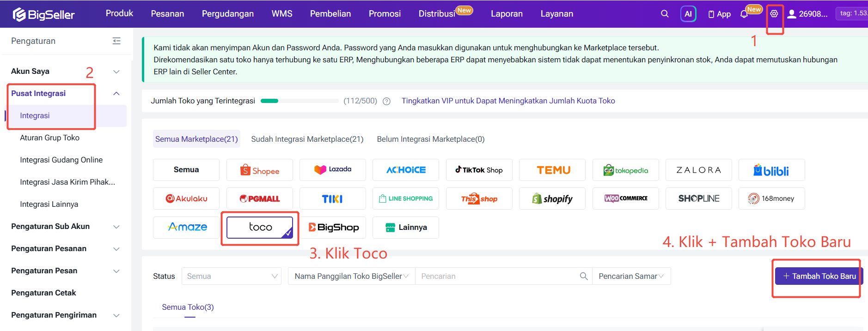Open the Pencarian Samar dropdown
Viewport: 868px width, 331px height.
(631, 276)
